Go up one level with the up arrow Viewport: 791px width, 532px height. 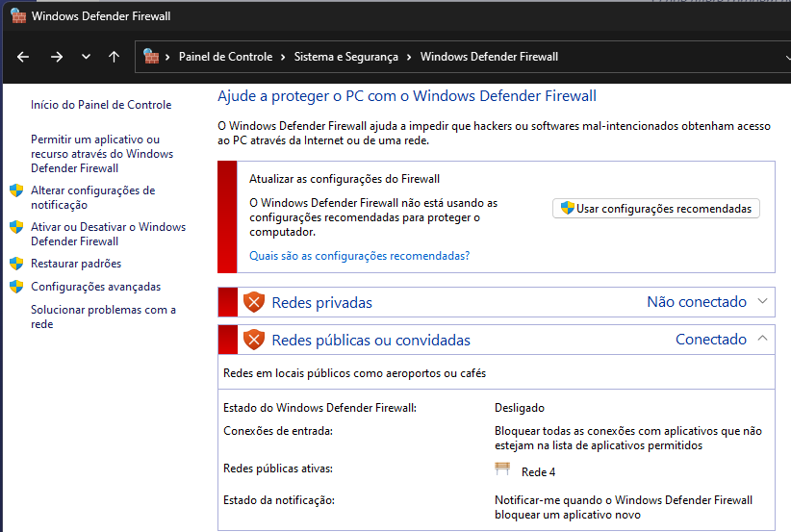pyautogui.click(x=114, y=57)
